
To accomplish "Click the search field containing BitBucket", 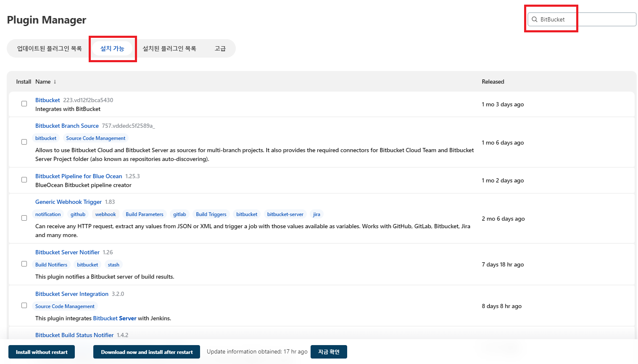I will 582,19.
